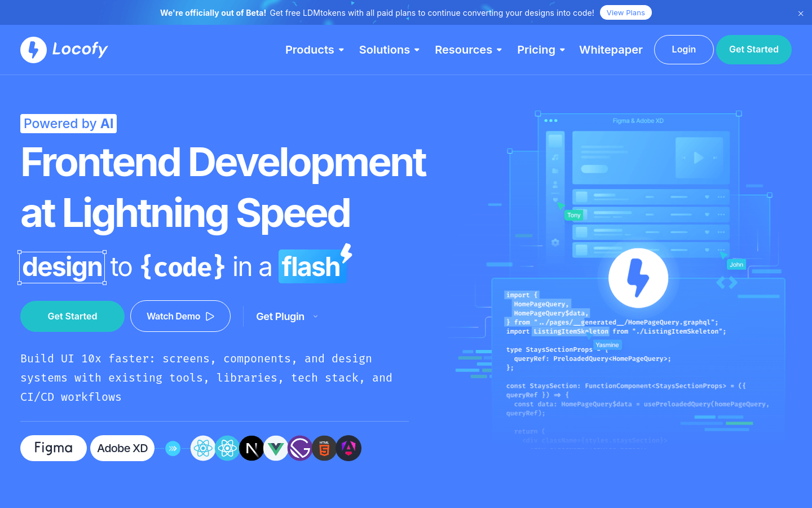Select the Figma pill

point(54,448)
